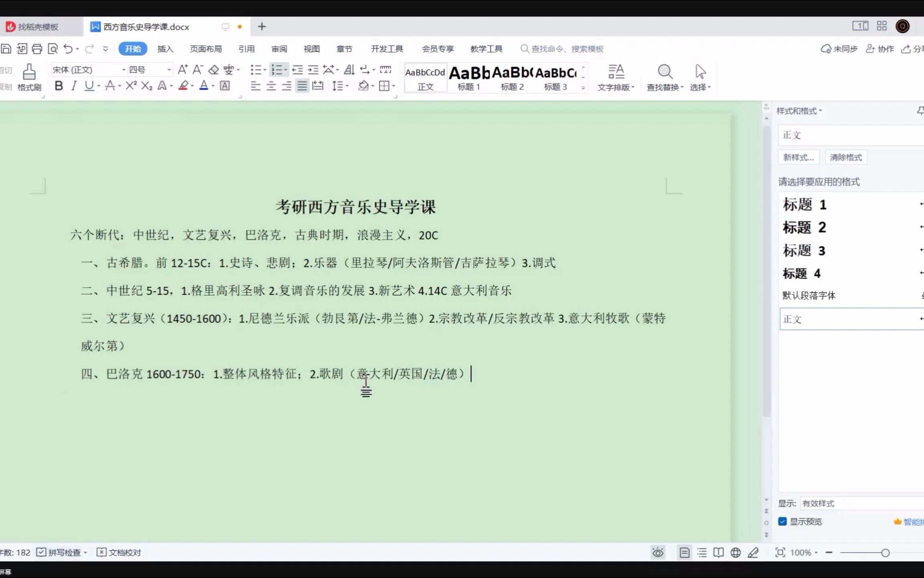Click the zoom slider handle
The height and width of the screenshot is (578, 924).
pos(885,553)
